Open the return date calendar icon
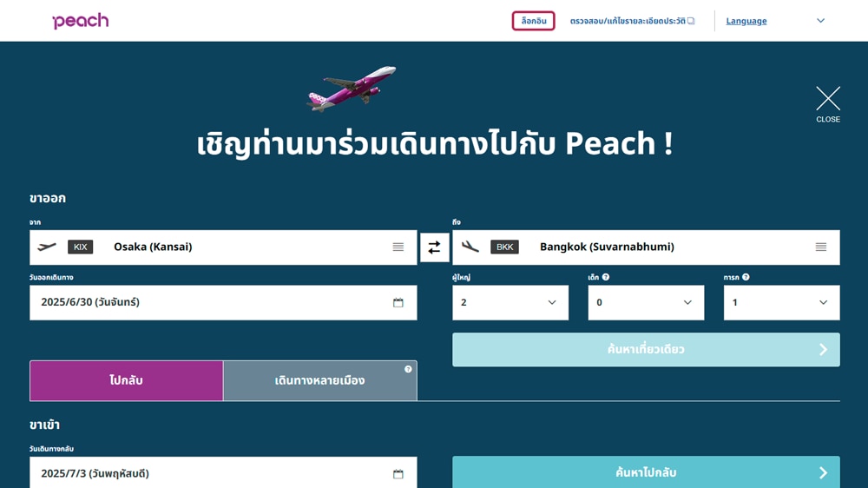The width and height of the screenshot is (868, 488). tap(398, 474)
